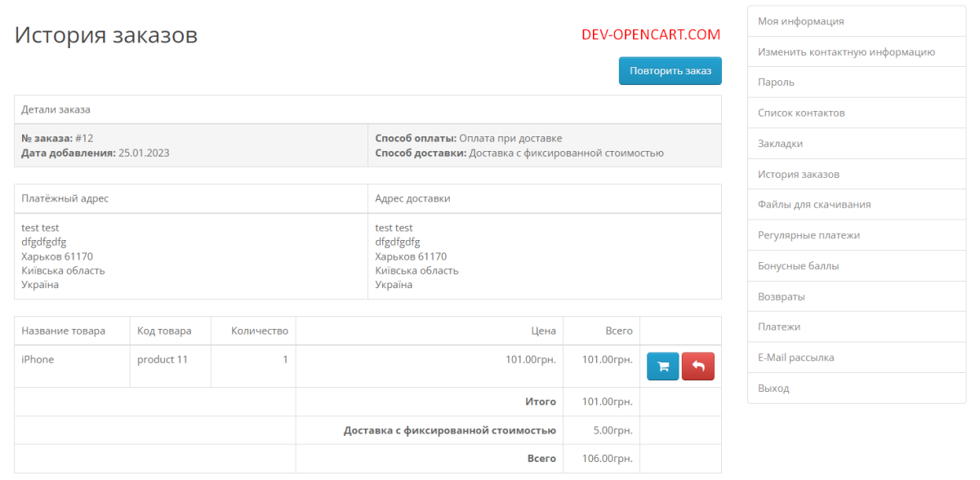
Task: Go to Пароль in the account menu
Action: tap(857, 82)
